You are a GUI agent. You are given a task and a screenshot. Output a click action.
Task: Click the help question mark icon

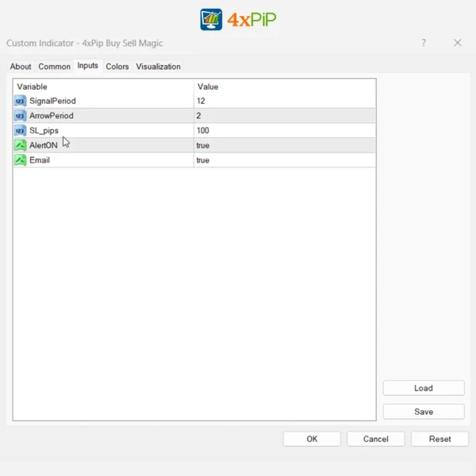[x=424, y=43]
